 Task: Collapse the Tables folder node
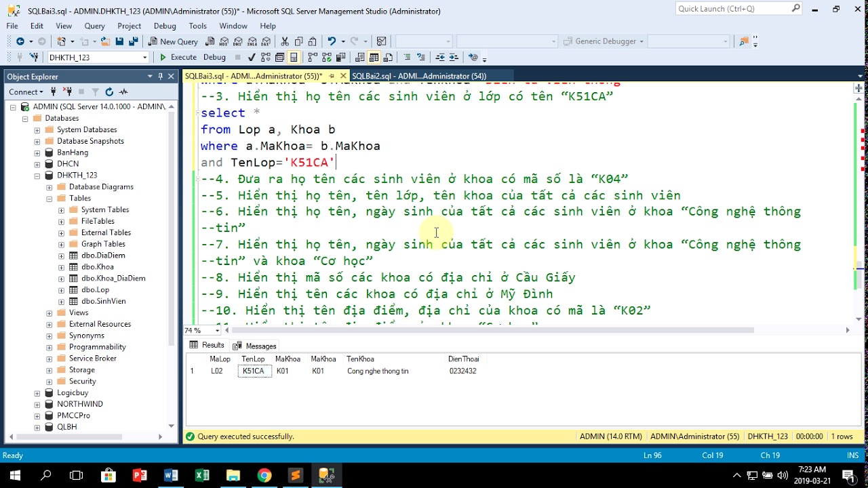49,199
